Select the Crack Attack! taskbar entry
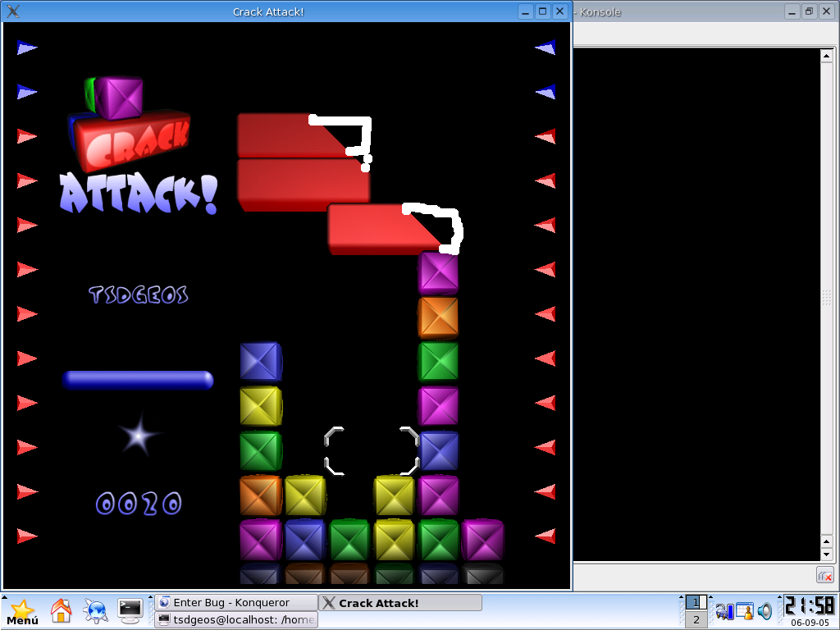Viewport: 840px width, 630px height. coord(399,603)
